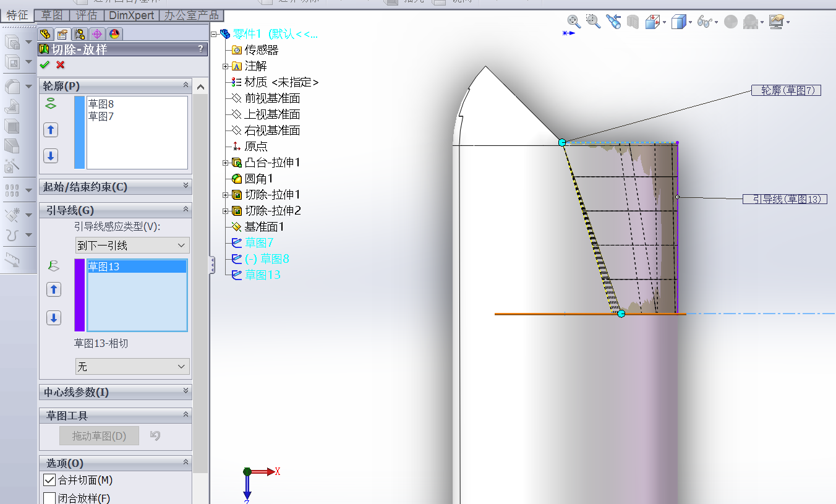This screenshot has width=836, height=504.
Task: Expand the 凸台-拉伸1 tree node
Action: pos(226,163)
